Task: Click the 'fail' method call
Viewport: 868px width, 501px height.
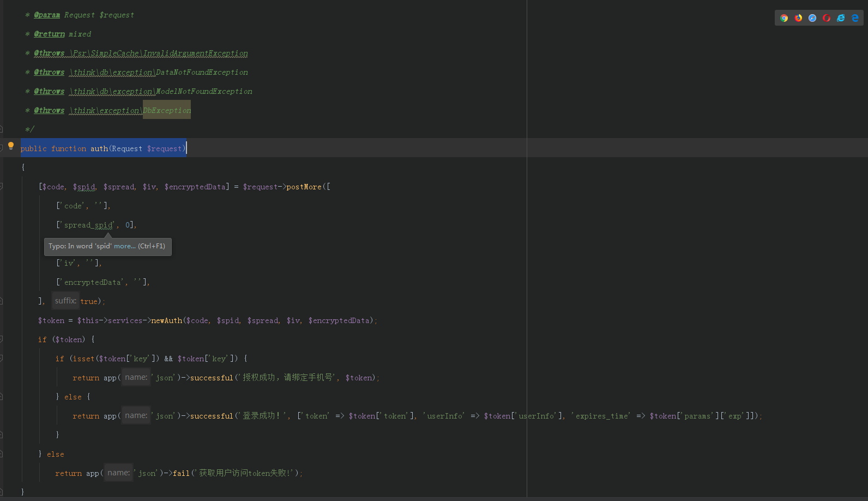Action: pyautogui.click(x=181, y=473)
